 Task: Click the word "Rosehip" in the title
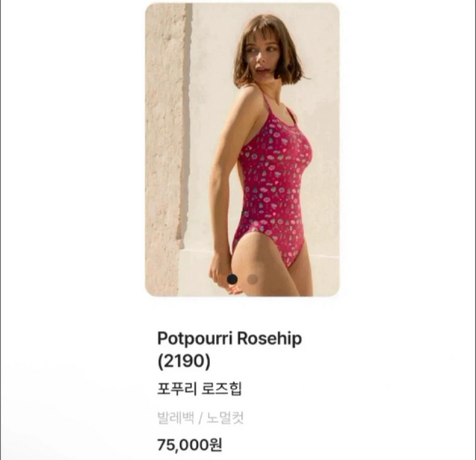point(269,338)
